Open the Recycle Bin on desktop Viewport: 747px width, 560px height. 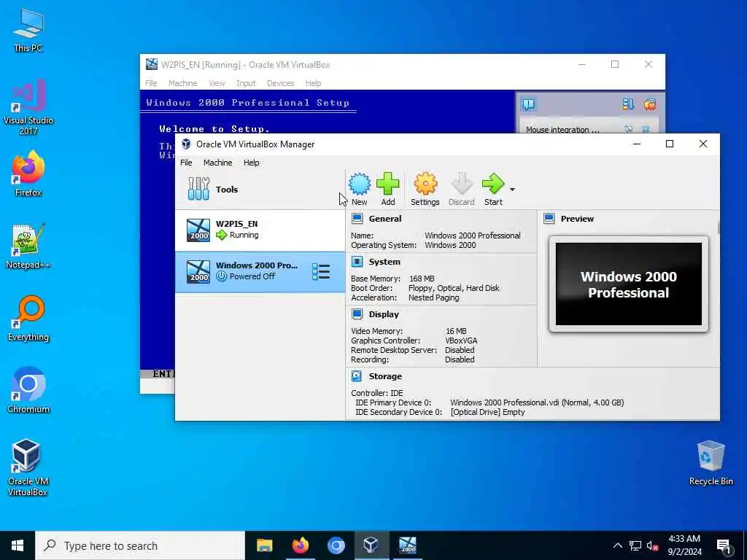click(x=711, y=463)
